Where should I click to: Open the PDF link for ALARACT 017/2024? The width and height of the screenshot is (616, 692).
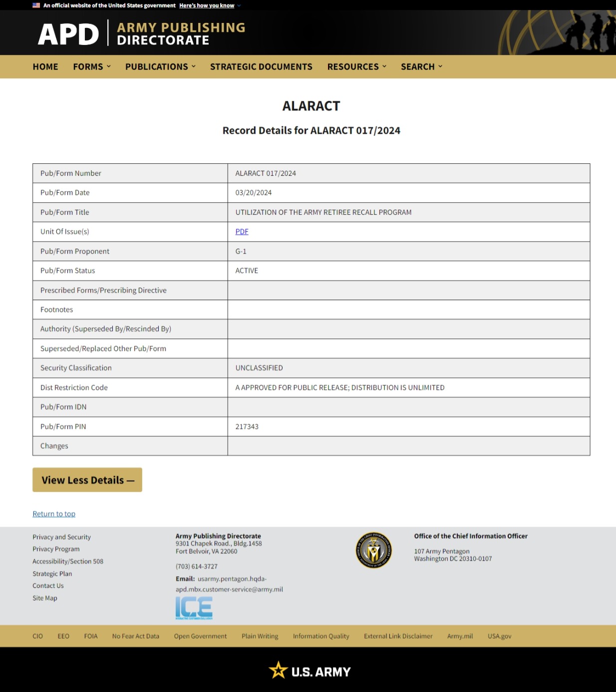[x=242, y=232]
